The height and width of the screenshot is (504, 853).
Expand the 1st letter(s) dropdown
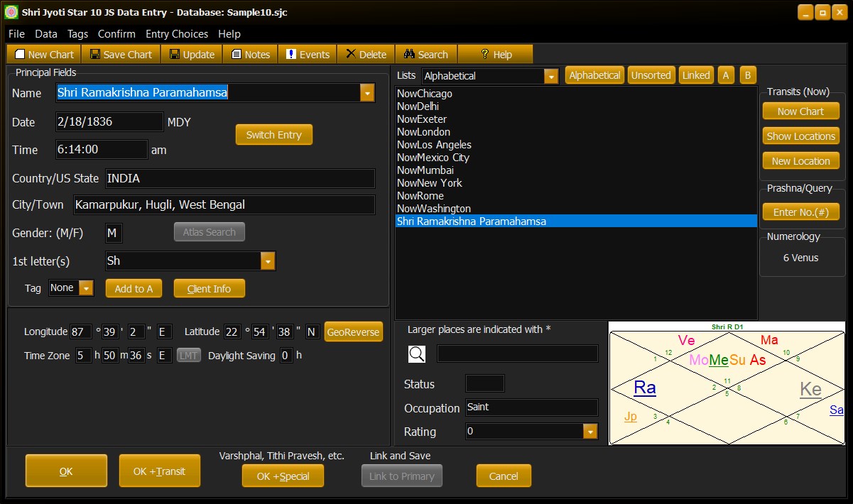[x=268, y=261]
